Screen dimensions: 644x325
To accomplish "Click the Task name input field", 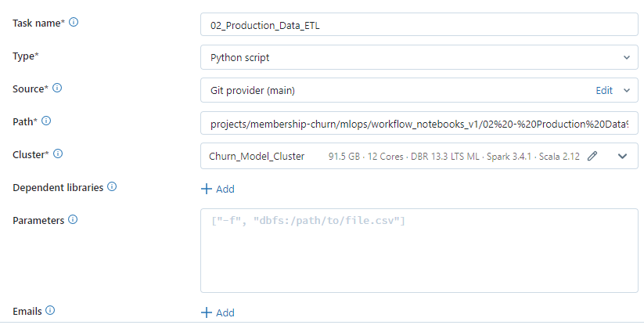I will click(x=419, y=24).
